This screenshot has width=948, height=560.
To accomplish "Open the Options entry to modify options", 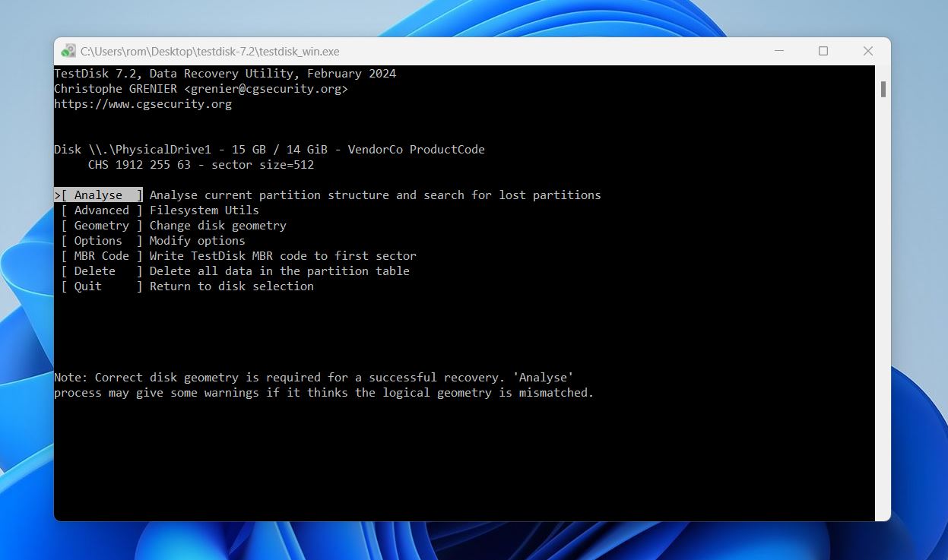I will pos(98,240).
